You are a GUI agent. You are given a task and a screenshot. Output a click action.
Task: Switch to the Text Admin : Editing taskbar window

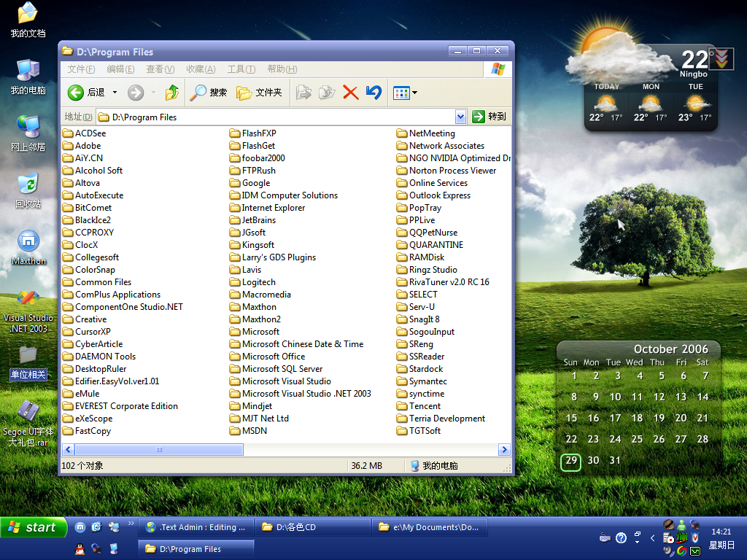pyautogui.click(x=197, y=527)
